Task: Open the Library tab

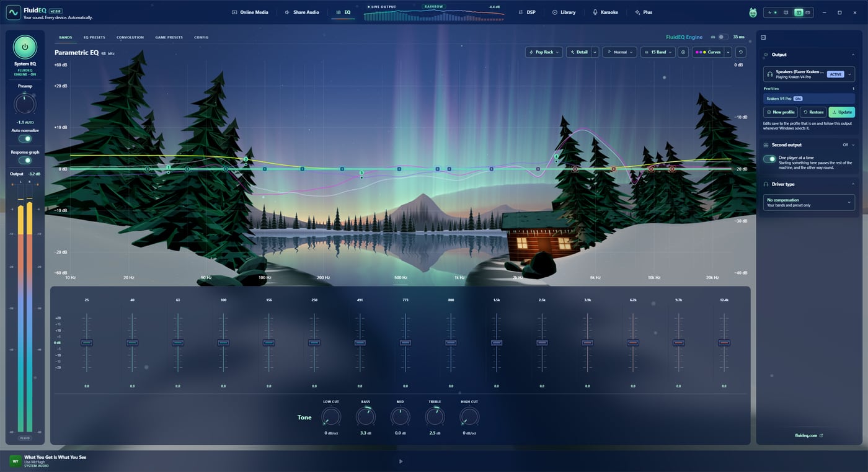Action: [x=564, y=12]
